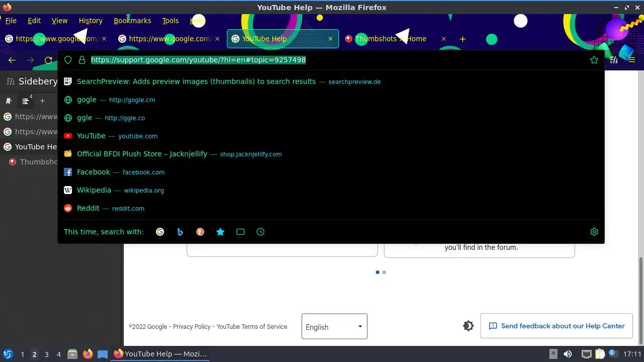
Task: Open the YouTube Terms of Service link
Action: (252, 327)
